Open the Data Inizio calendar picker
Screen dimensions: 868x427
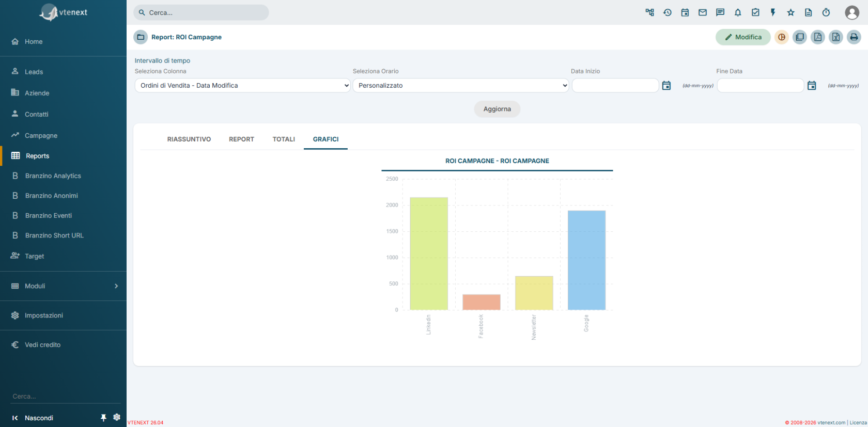pyautogui.click(x=667, y=86)
